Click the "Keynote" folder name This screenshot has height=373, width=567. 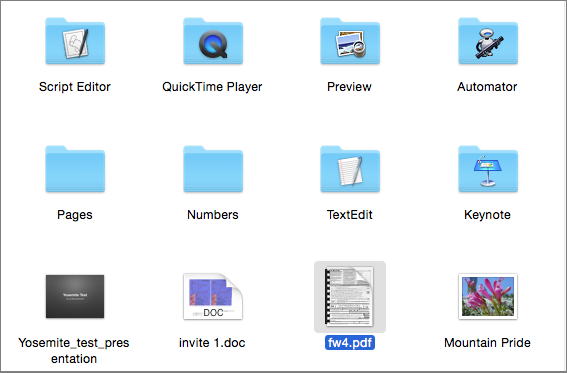pos(487,215)
